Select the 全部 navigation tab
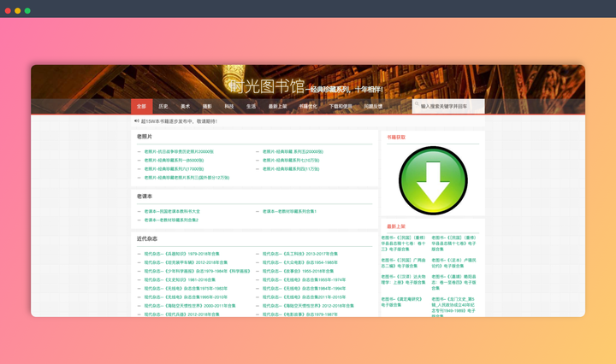 [141, 107]
